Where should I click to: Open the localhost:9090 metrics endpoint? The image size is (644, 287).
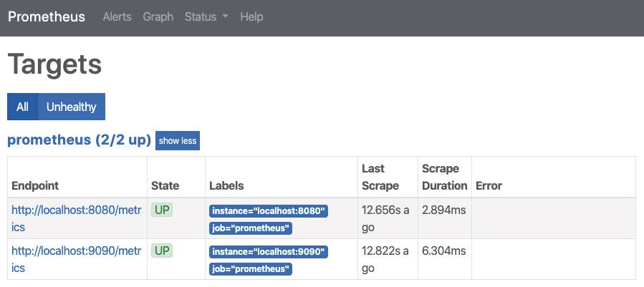point(77,259)
